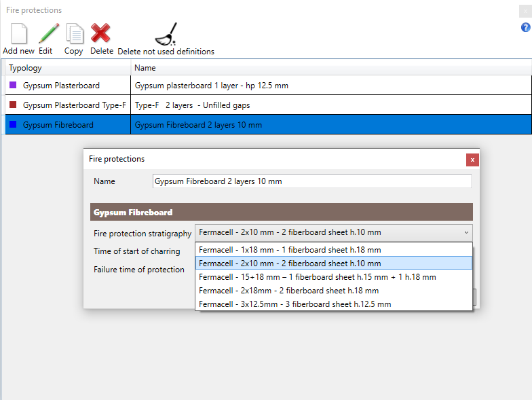Select the Gypsum Plasterboard typology cell

click(68, 86)
